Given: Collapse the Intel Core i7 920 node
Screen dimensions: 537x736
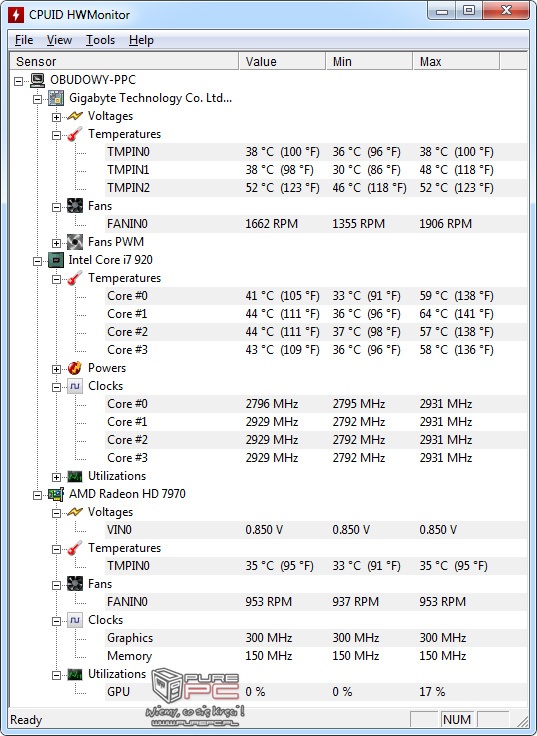Looking at the screenshot, I should (x=38, y=261).
